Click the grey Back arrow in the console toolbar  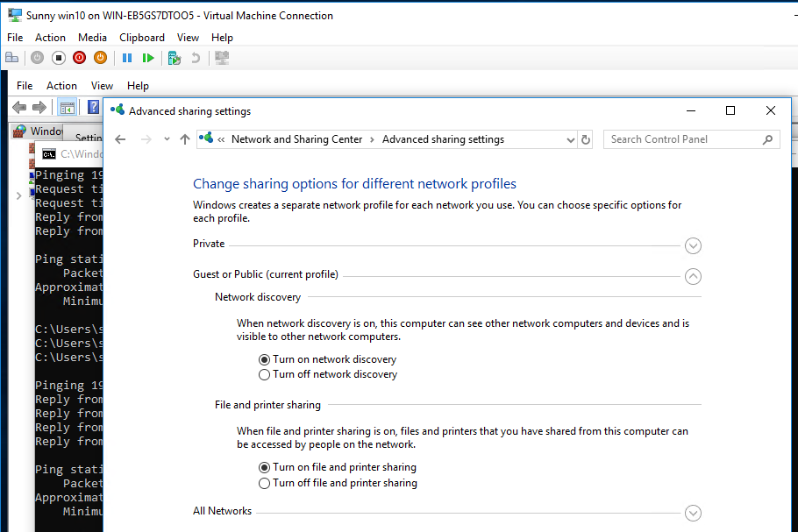tap(19, 107)
